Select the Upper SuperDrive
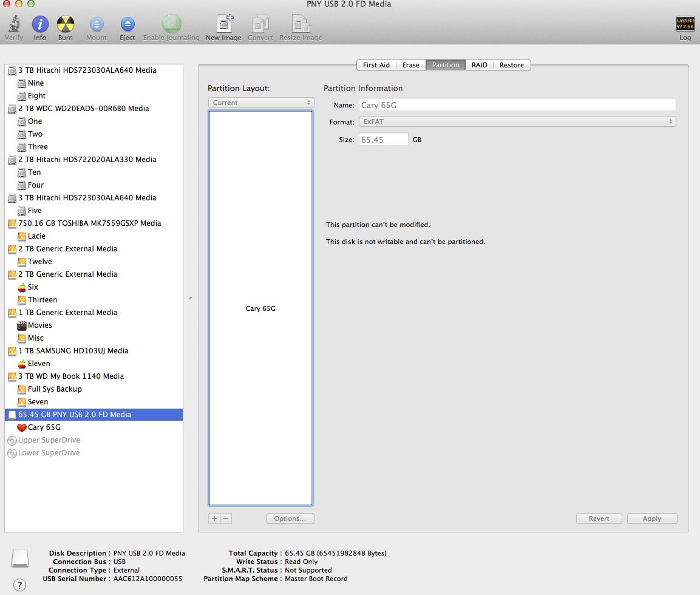 click(93, 440)
